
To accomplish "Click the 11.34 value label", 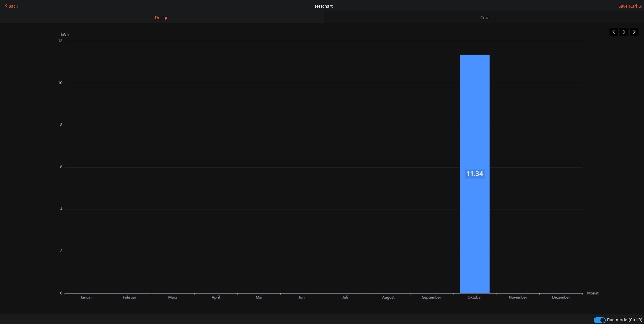I will pyautogui.click(x=475, y=174).
